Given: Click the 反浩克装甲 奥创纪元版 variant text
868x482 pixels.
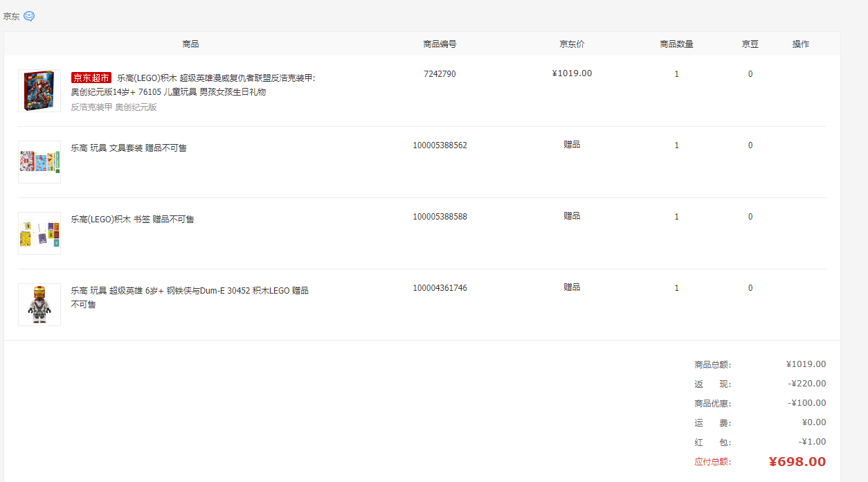Looking at the screenshot, I should (114, 107).
